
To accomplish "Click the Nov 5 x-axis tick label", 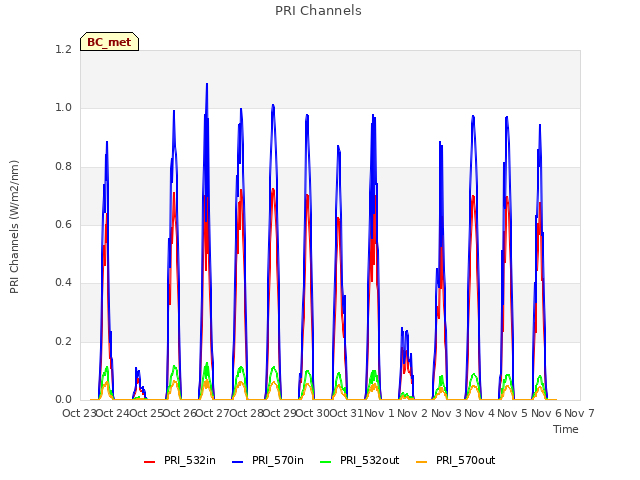I will tap(513, 413).
